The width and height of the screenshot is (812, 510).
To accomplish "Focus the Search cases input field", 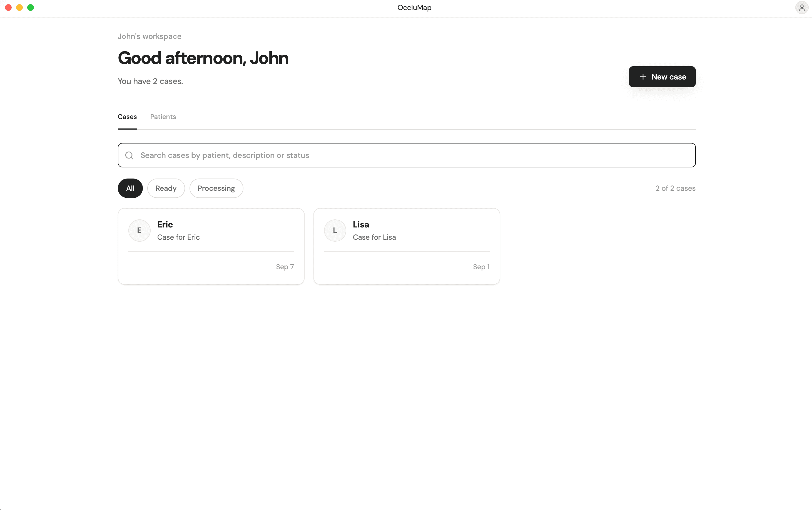I will click(407, 155).
